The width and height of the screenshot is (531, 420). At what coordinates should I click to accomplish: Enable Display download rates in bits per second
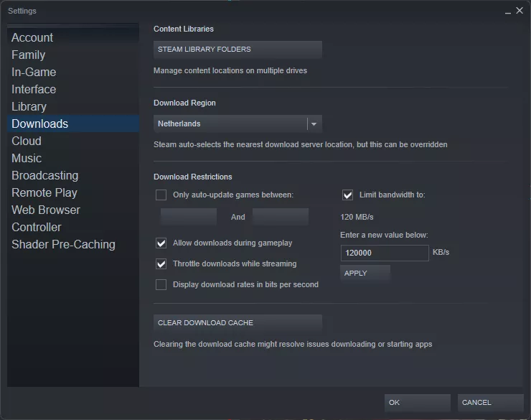click(161, 284)
